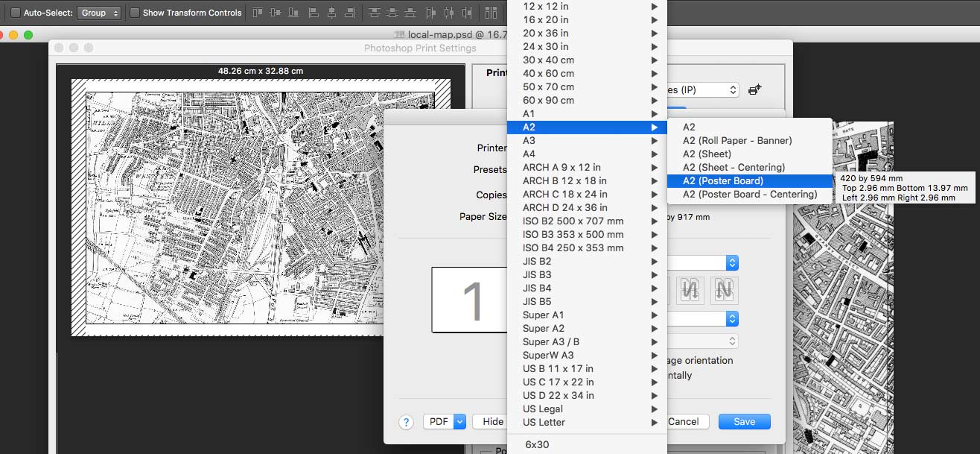980x454 pixels.
Task: Click the page 1 preview thumbnail
Action: point(470,300)
